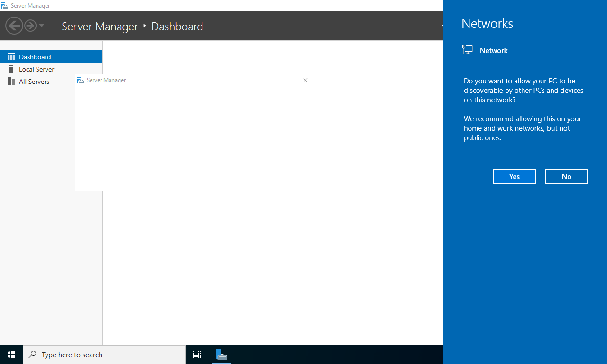The image size is (607, 364).
Task: Click the "We recommend allowing this" paragraph
Action: tap(523, 128)
